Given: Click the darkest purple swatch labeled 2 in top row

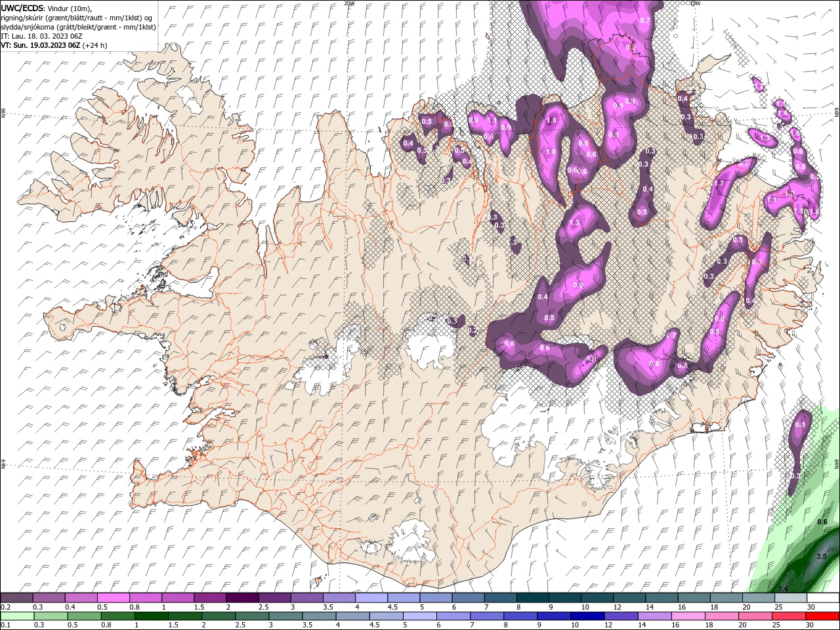Looking at the screenshot, I should coord(241,597).
